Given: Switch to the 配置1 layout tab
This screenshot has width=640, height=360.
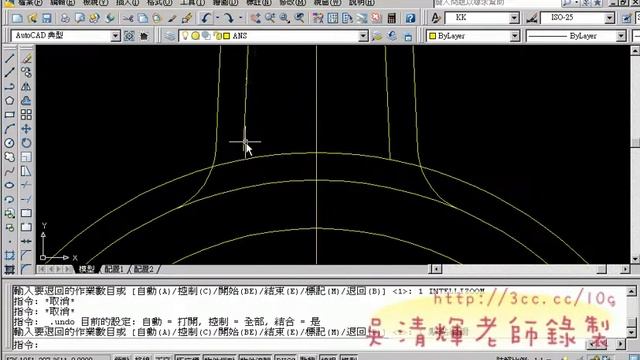Looking at the screenshot, I should click(114, 269).
